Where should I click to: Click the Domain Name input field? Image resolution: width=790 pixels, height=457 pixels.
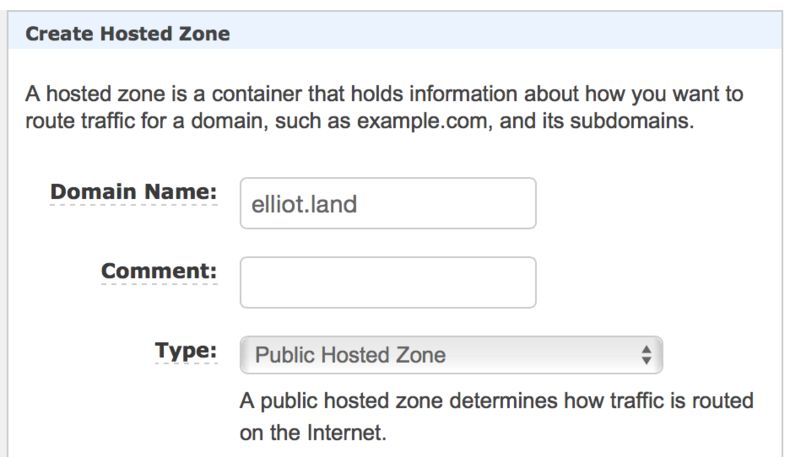pos(387,204)
